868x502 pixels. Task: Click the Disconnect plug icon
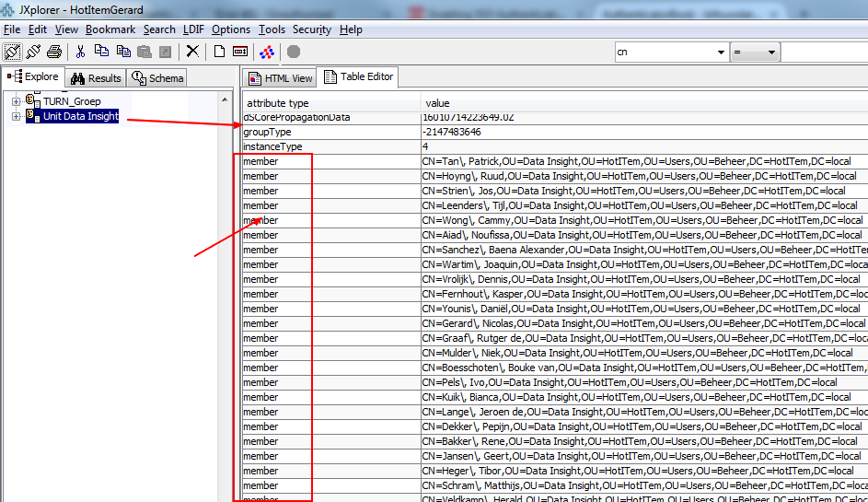click(34, 52)
